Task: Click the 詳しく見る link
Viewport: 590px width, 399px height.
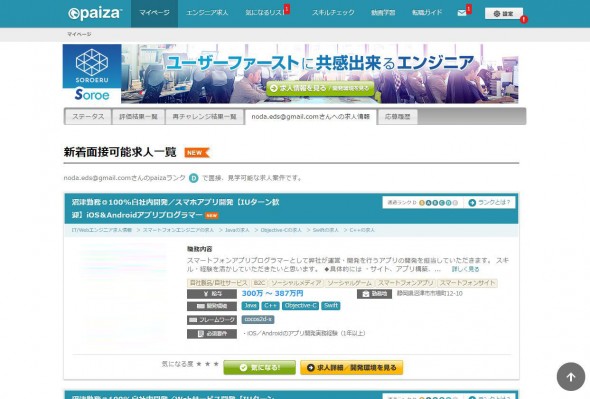Action: point(465,269)
